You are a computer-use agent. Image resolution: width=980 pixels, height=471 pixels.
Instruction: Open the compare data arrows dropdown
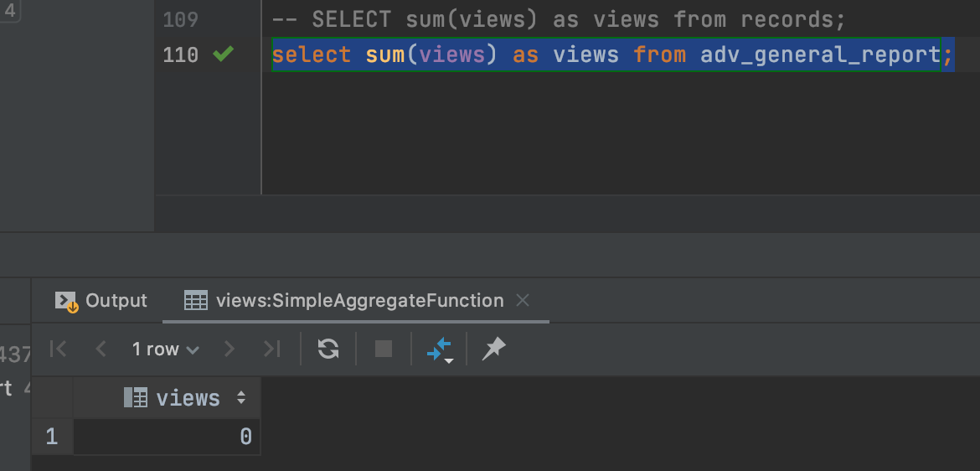click(440, 349)
